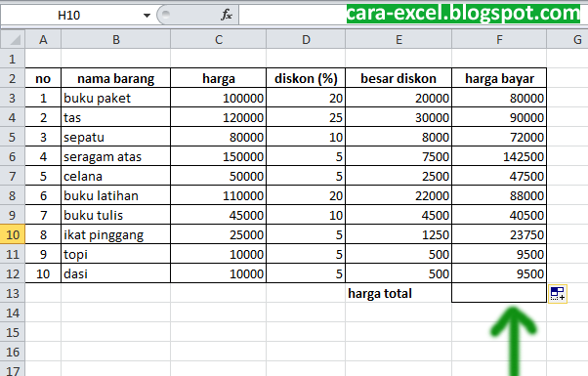Click the 'harga' header cell
Screen dimensions: 588x376
(218, 78)
